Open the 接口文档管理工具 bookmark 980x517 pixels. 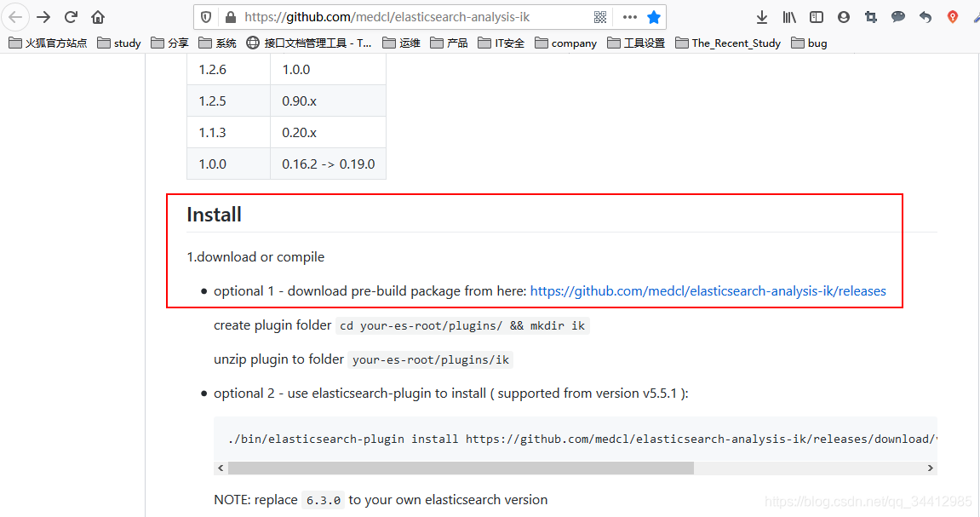(309, 43)
